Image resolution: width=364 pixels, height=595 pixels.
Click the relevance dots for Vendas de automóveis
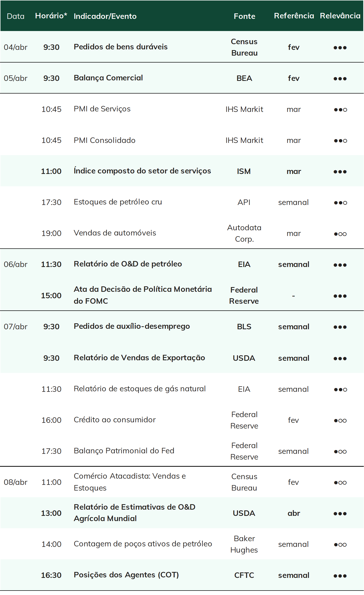340,234
